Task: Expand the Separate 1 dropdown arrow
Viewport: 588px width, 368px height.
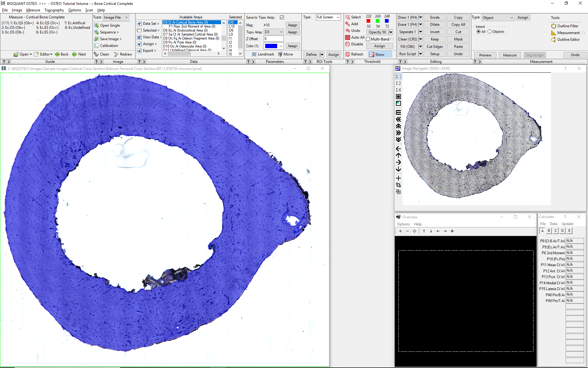Action: [x=420, y=32]
